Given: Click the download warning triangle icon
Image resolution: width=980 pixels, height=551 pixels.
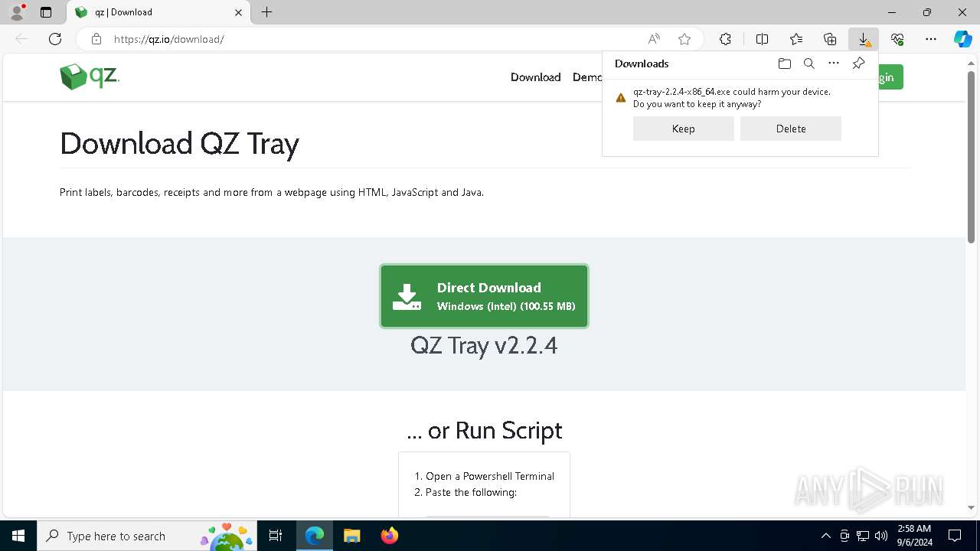Looking at the screenshot, I should point(621,98).
